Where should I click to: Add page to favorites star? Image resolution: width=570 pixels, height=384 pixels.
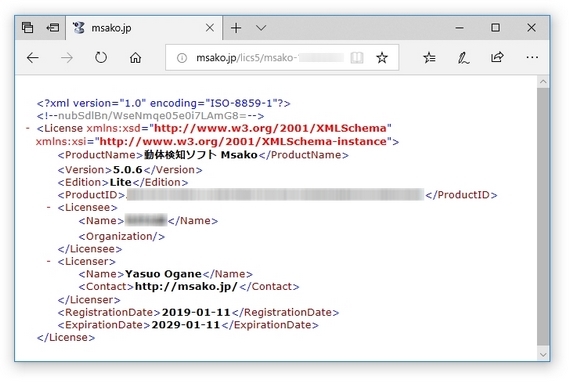click(x=382, y=57)
